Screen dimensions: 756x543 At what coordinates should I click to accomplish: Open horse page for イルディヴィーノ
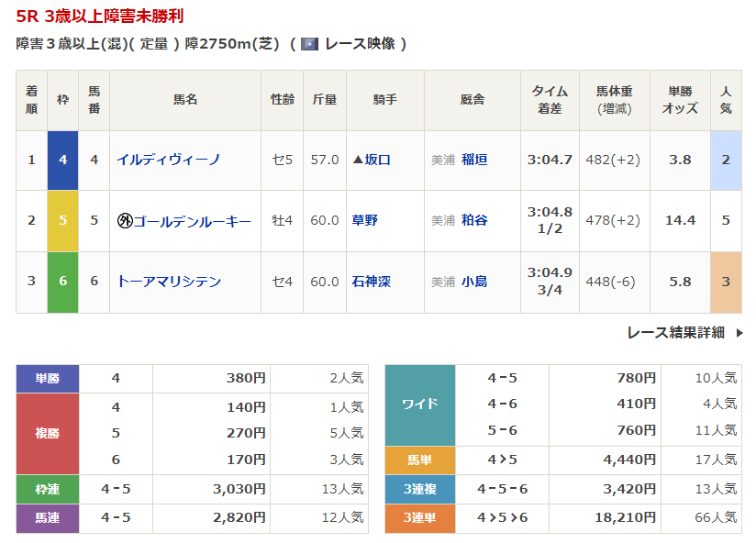click(x=168, y=160)
